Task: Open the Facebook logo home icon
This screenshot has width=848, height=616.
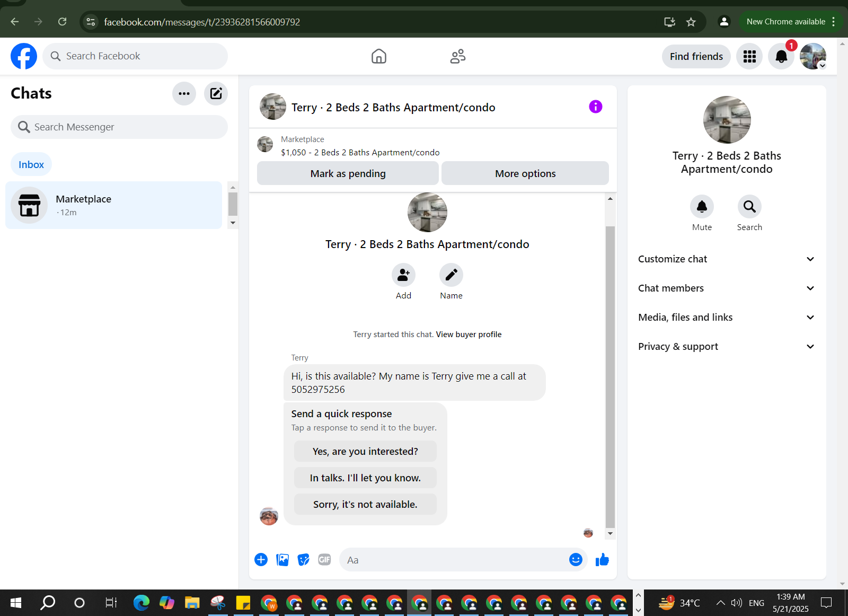Action: coord(24,56)
